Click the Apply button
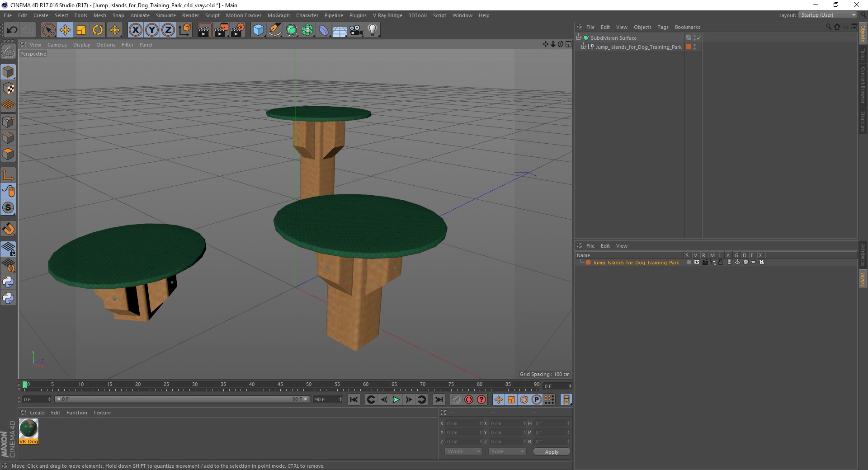The width and height of the screenshot is (868, 470). [x=552, y=452]
